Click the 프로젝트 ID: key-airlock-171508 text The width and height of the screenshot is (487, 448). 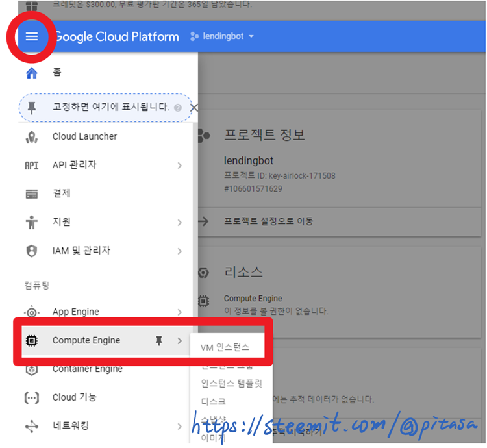280,176
